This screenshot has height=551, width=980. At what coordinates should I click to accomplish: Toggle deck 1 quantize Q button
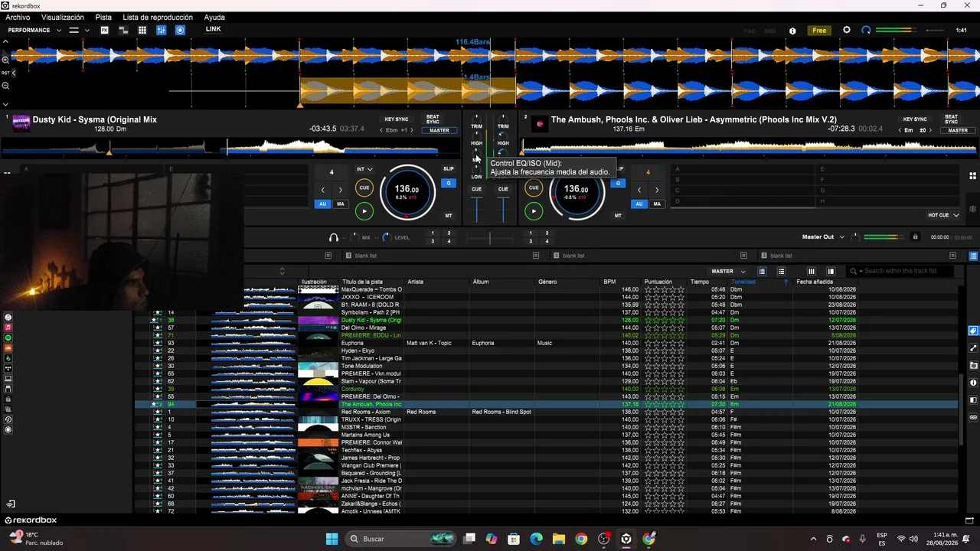449,183
